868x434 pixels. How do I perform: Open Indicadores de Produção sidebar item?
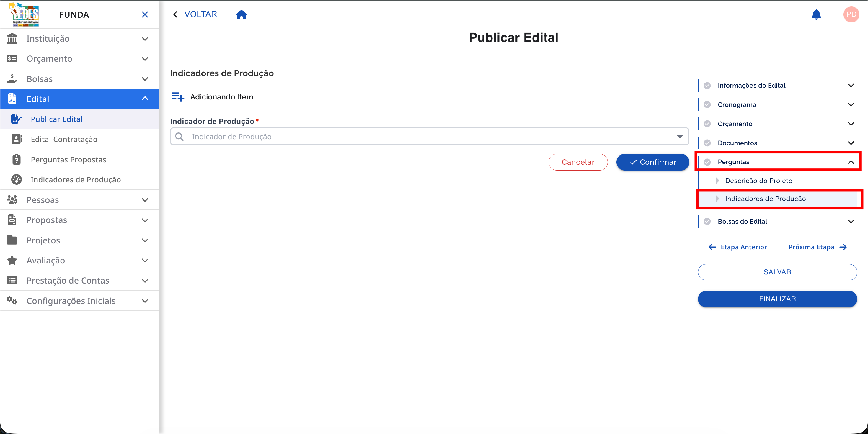tap(80, 180)
